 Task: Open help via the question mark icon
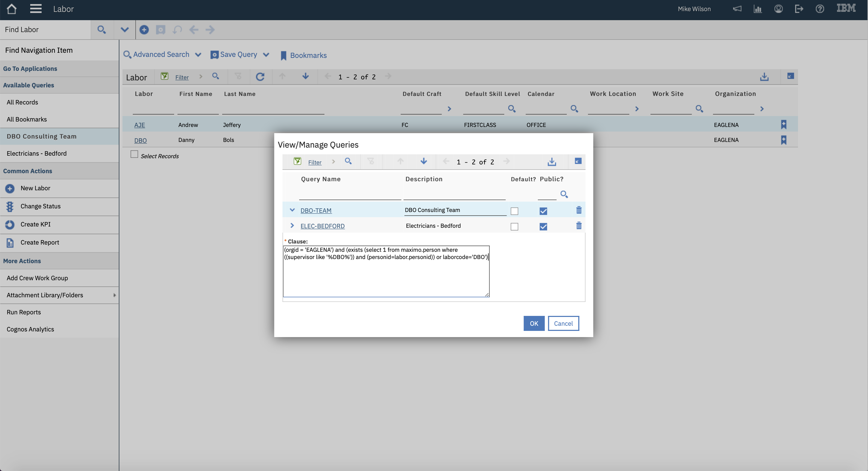820,9
